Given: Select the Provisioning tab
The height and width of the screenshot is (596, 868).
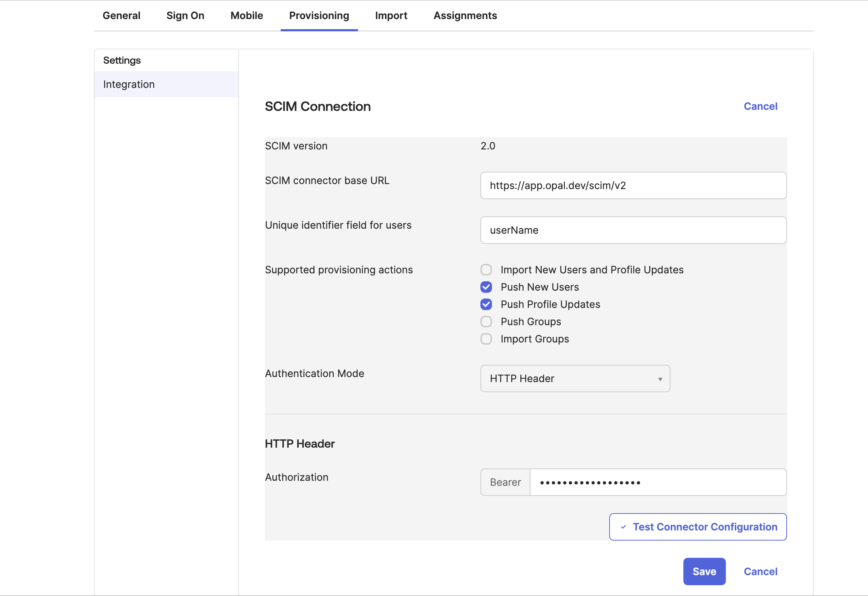Looking at the screenshot, I should coord(319,16).
